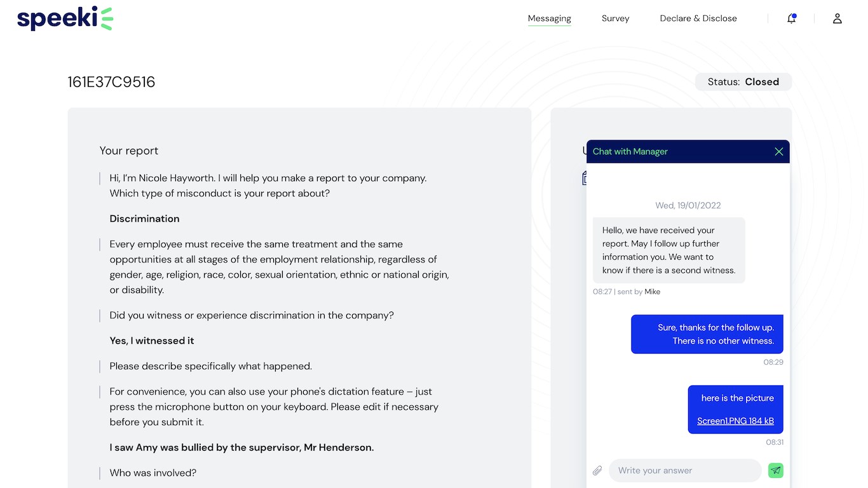Open the notifications bell
Image resolution: width=868 pixels, height=488 pixels.
[791, 18]
